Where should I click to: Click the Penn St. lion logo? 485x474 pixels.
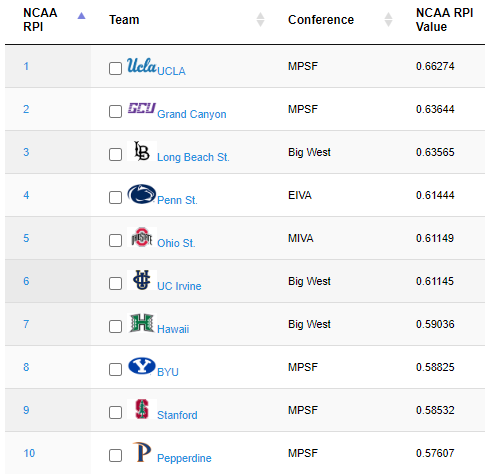coord(142,194)
